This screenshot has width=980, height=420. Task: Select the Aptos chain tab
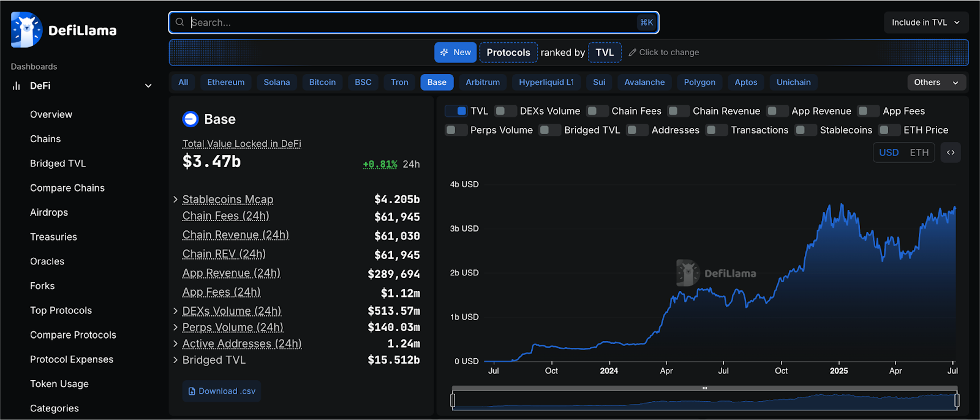point(746,82)
